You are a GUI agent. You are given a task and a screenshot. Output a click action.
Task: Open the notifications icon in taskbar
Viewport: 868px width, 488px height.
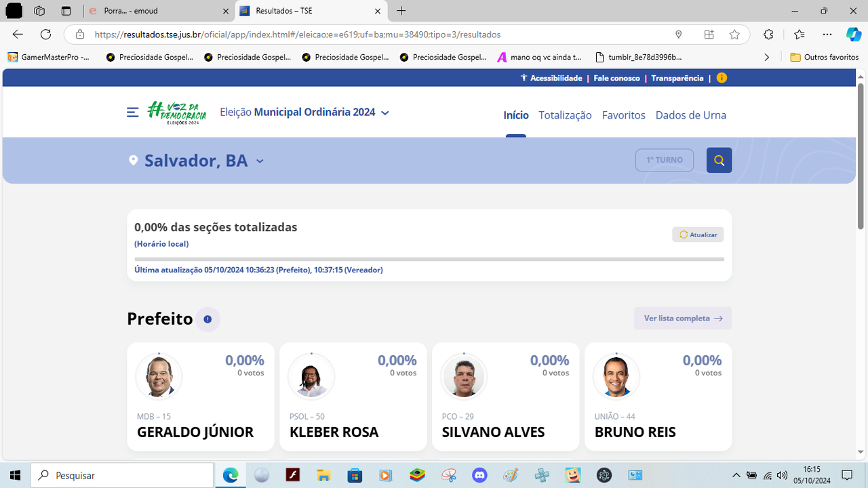click(x=847, y=475)
